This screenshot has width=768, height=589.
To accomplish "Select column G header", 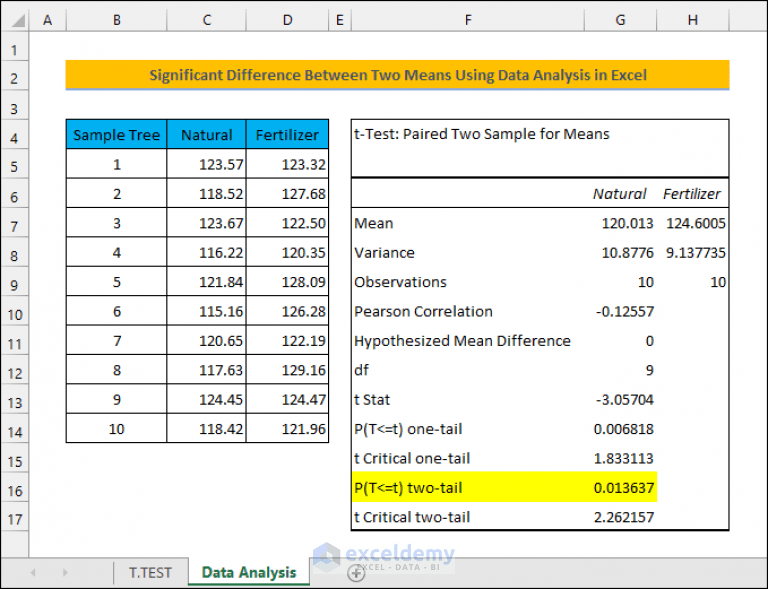I will [x=620, y=20].
